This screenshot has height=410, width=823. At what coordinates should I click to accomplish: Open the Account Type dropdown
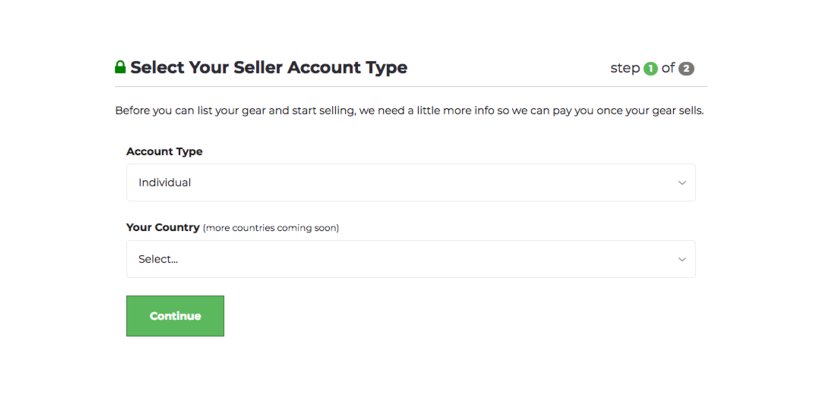coord(411,183)
